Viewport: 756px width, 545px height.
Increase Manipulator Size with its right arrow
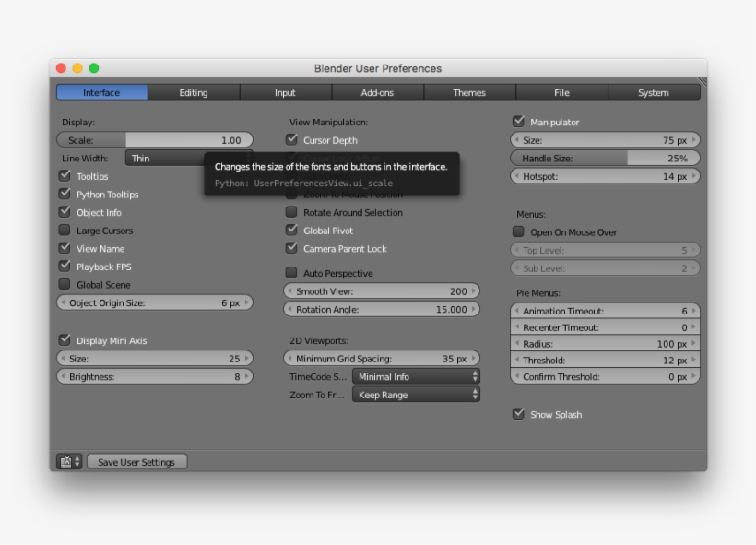(694, 140)
